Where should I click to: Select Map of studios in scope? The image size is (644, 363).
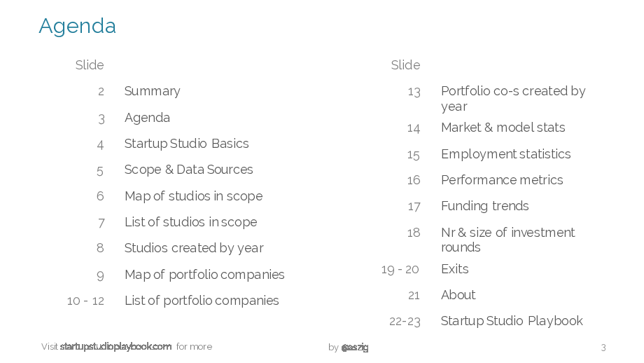point(193,196)
